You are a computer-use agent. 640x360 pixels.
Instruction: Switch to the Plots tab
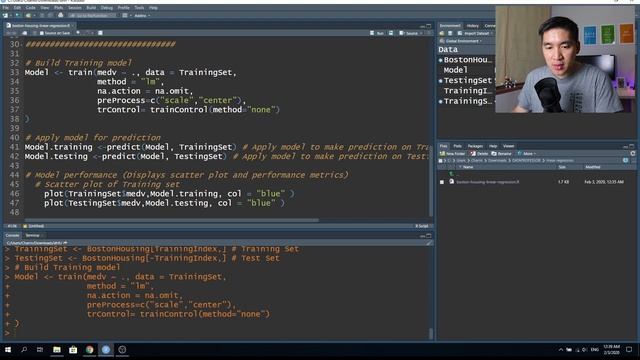(x=457, y=146)
